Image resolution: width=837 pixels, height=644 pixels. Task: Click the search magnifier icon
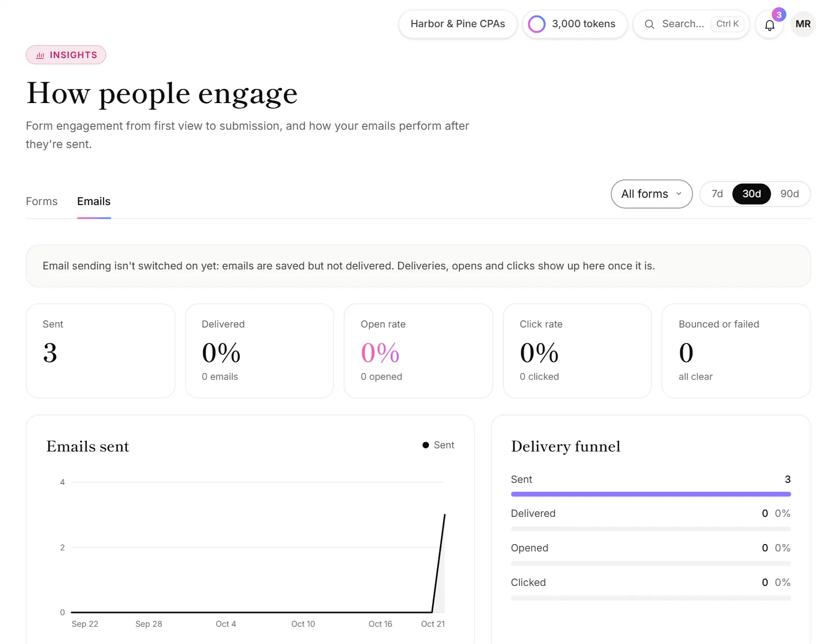tap(649, 24)
